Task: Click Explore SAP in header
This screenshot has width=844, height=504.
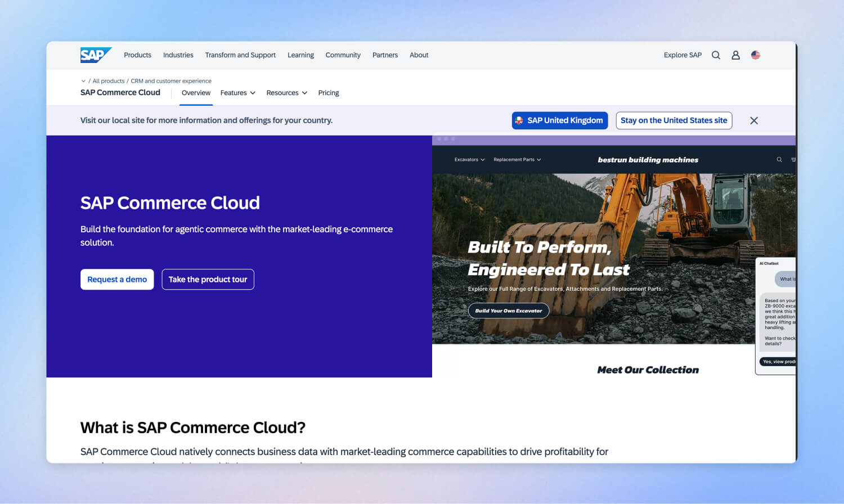Action: click(x=683, y=55)
